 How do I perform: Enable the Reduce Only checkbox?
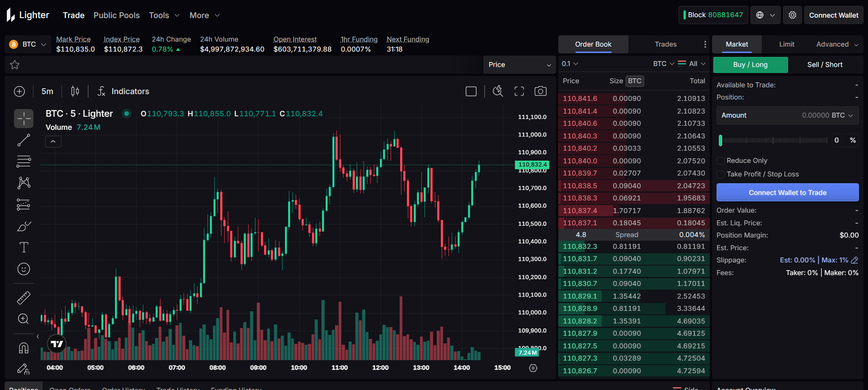tap(721, 161)
